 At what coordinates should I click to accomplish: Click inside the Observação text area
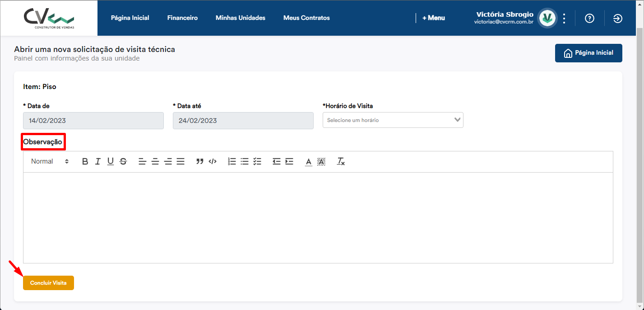[x=318, y=218]
